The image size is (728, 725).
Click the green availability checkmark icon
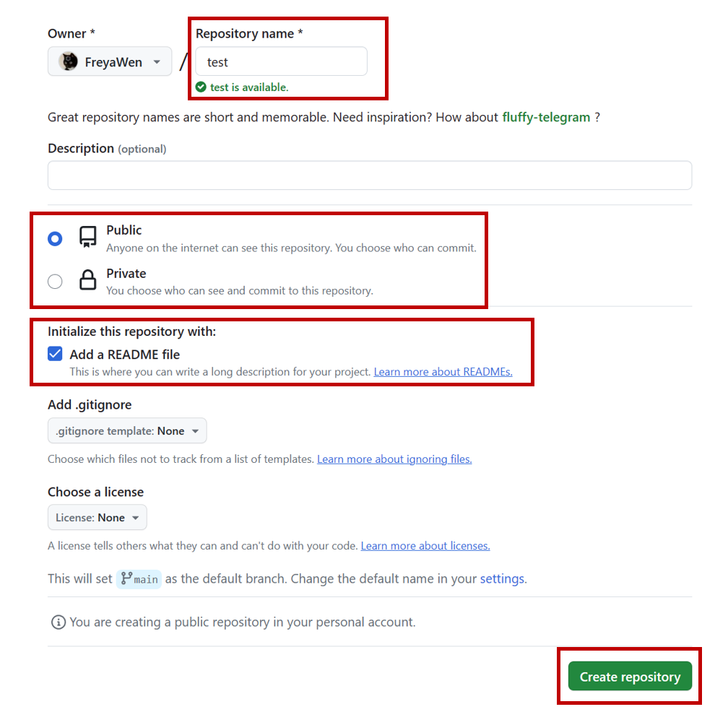point(201,87)
